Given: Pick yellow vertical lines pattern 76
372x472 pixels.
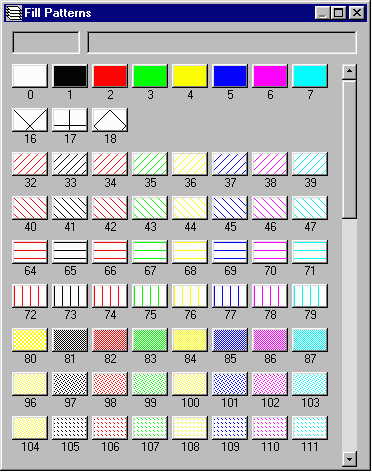Looking at the screenshot, I should (x=190, y=296).
